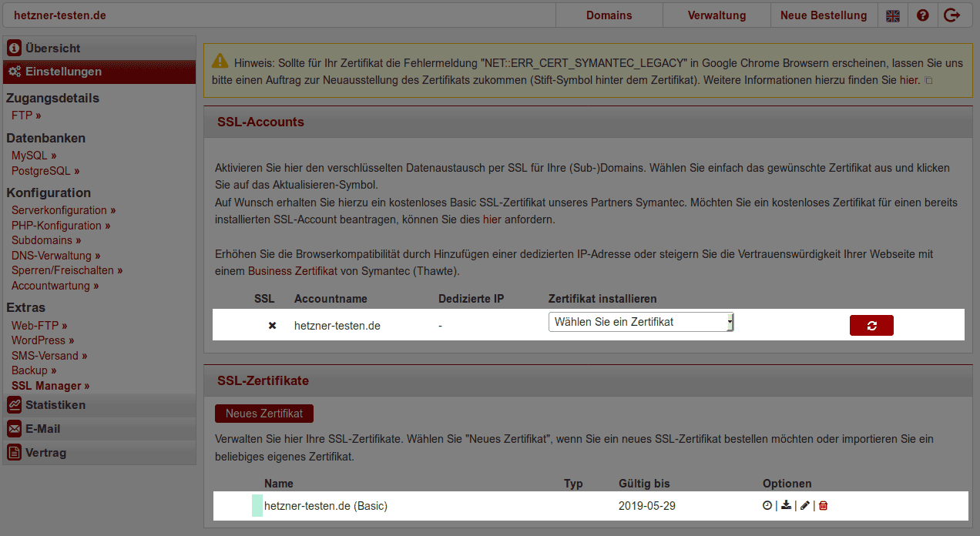Click 'Gültig bis' column header
This screenshot has width=980, height=536.
click(644, 484)
